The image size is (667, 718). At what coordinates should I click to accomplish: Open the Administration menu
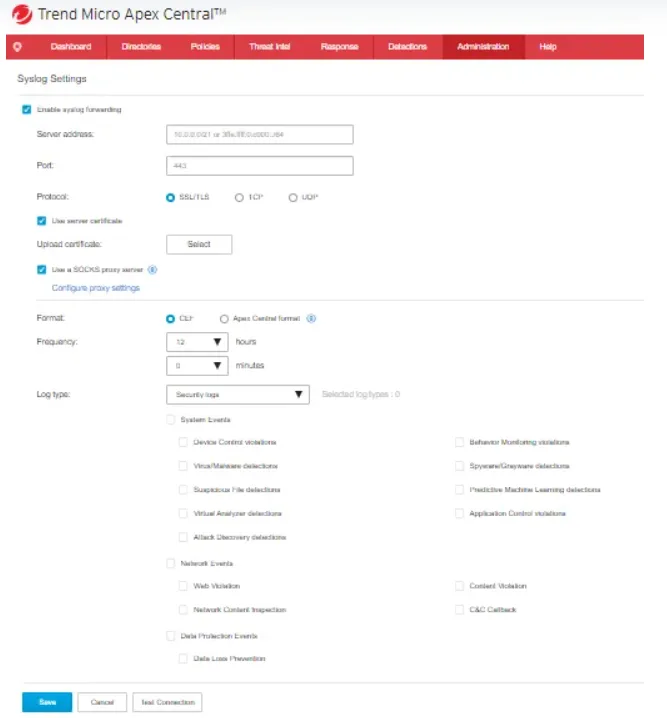(x=483, y=47)
